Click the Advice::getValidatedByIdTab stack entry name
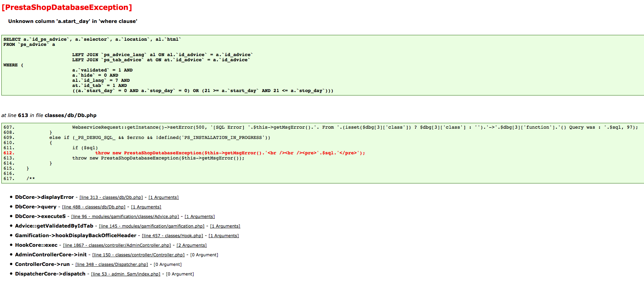 (x=54, y=226)
